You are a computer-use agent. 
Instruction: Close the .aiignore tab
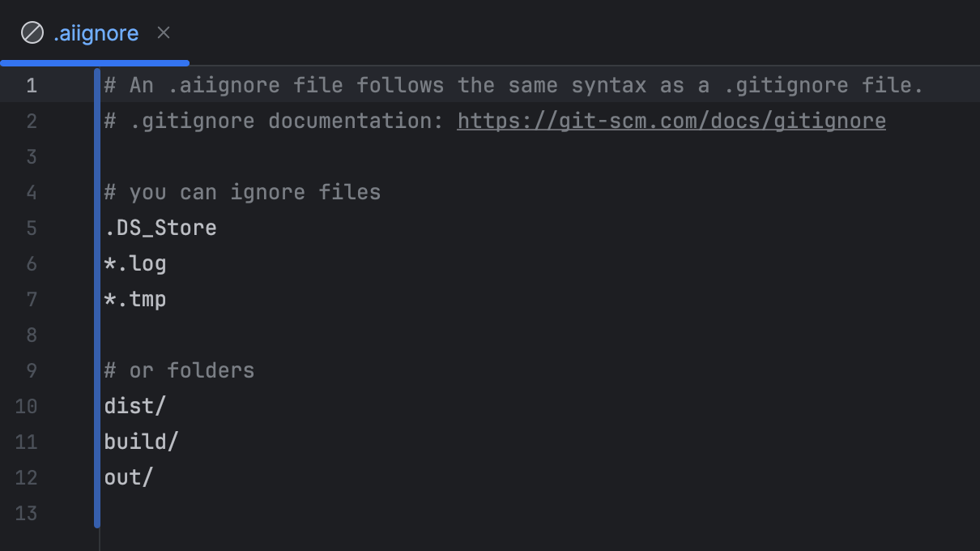click(x=163, y=32)
